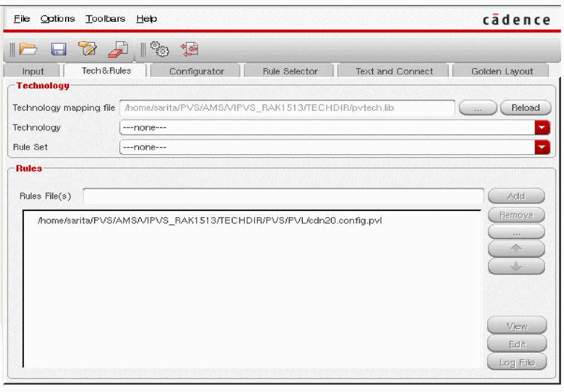Move rules file up with arrow button
The height and width of the screenshot is (392, 564).
(x=516, y=249)
